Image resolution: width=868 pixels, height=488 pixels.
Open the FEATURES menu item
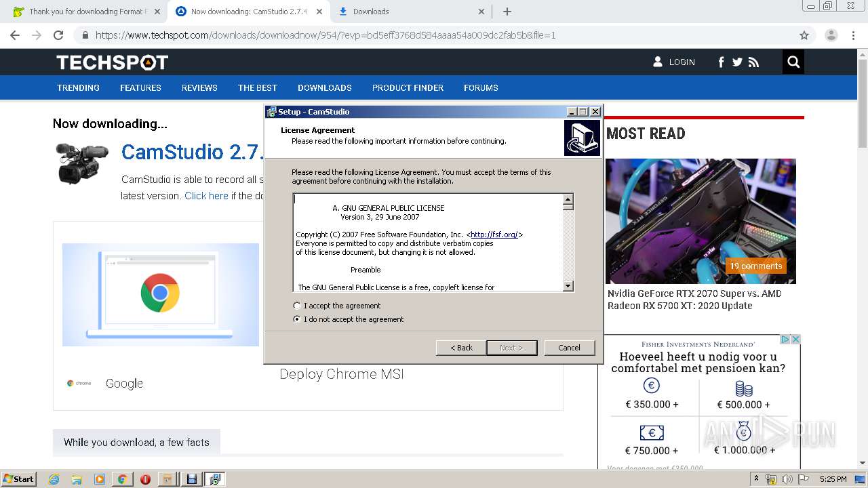(x=140, y=88)
